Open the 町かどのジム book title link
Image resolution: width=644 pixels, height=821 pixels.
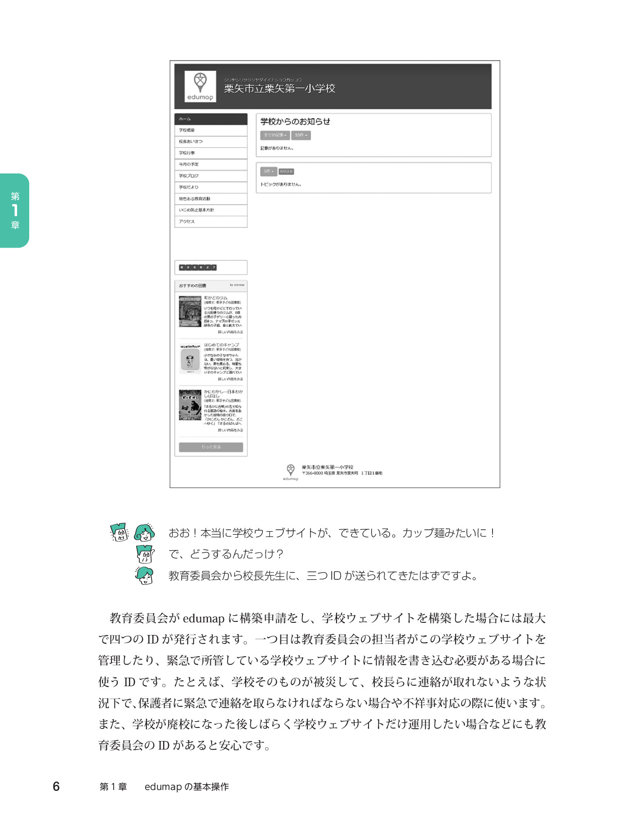click(x=216, y=298)
